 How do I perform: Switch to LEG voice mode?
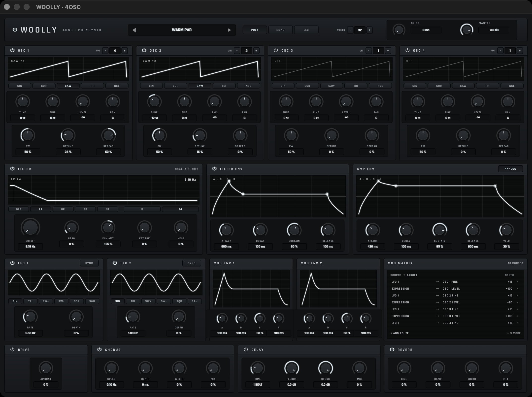point(306,30)
